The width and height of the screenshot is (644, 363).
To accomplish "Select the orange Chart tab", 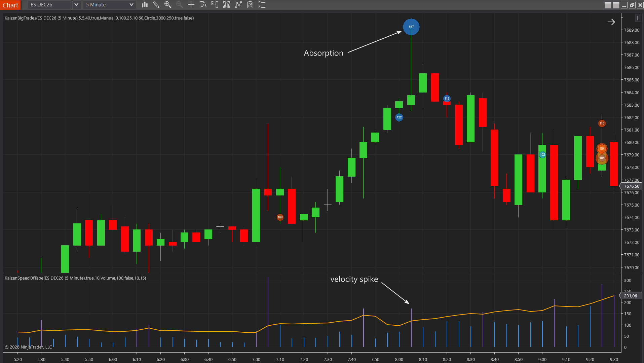I will pyautogui.click(x=10, y=5).
